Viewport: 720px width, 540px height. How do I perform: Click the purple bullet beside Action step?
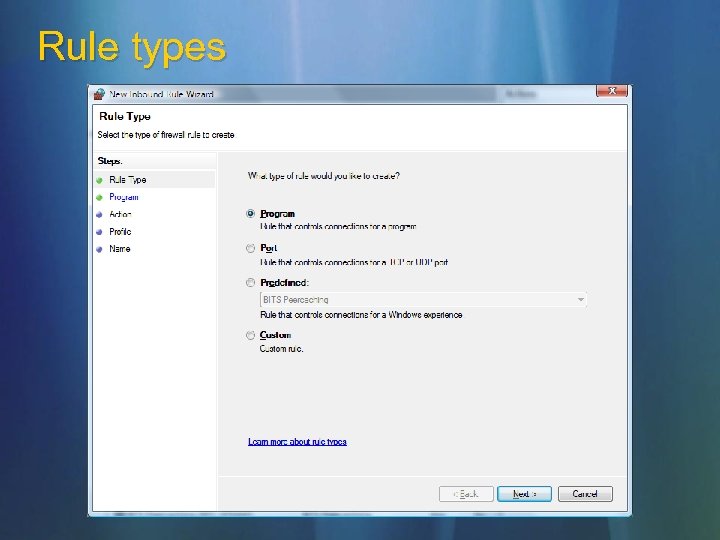(99, 215)
